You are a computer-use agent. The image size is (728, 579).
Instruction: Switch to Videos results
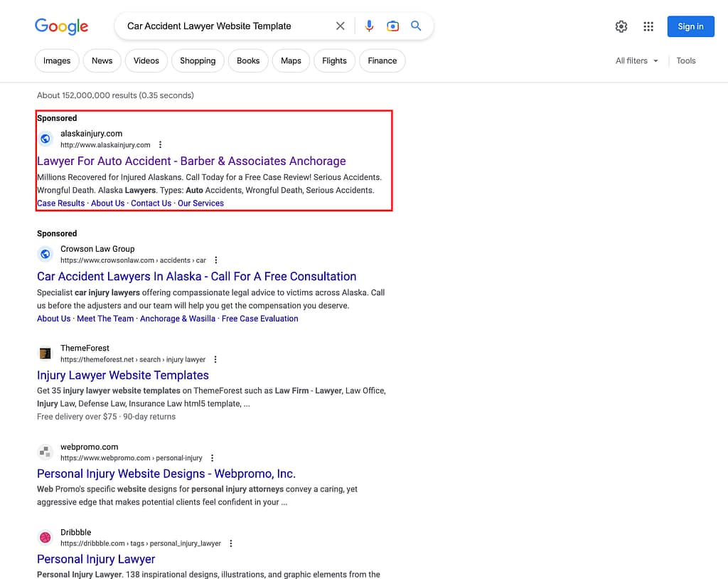[x=146, y=61]
